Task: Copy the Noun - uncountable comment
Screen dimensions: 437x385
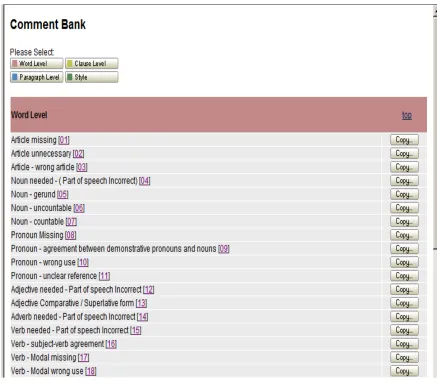Action: 404,208
